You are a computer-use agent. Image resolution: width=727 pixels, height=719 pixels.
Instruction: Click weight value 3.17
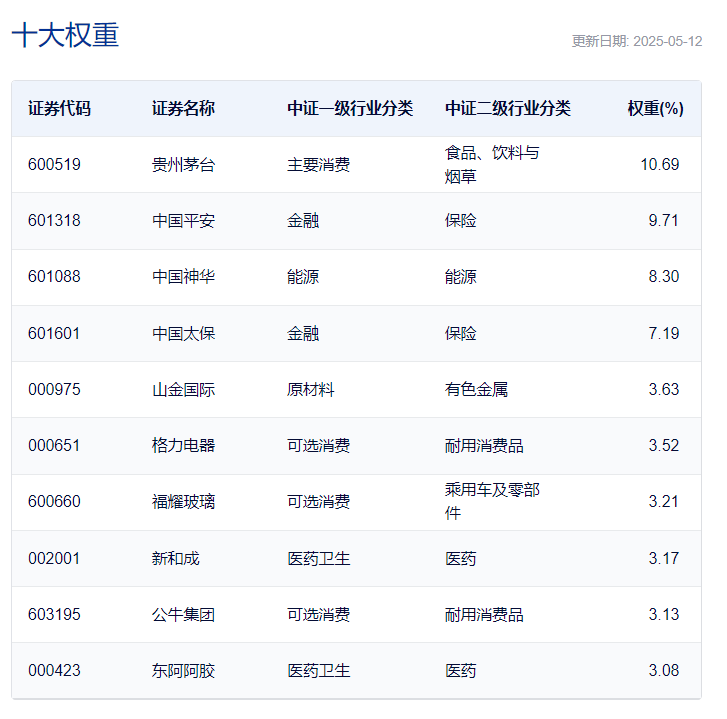point(663,559)
